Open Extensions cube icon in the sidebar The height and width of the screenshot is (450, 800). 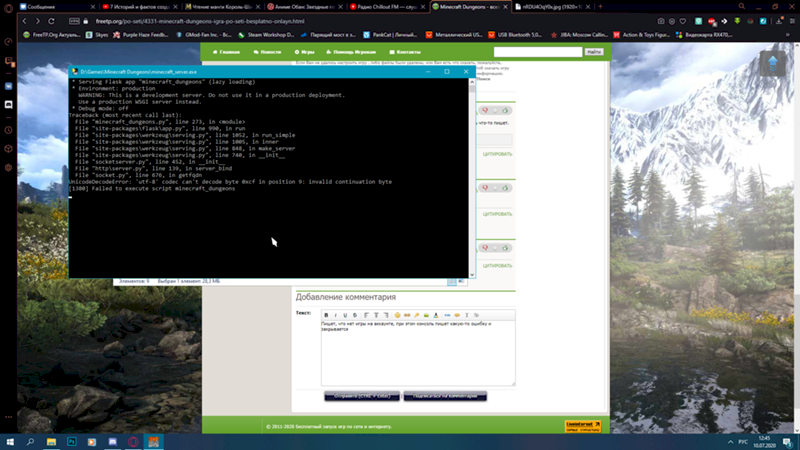tap(8, 148)
